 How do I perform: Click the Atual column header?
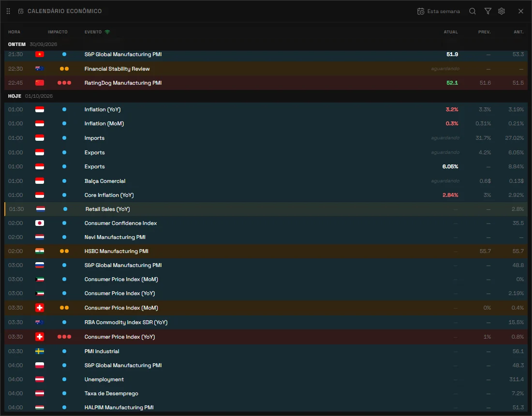point(451,32)
